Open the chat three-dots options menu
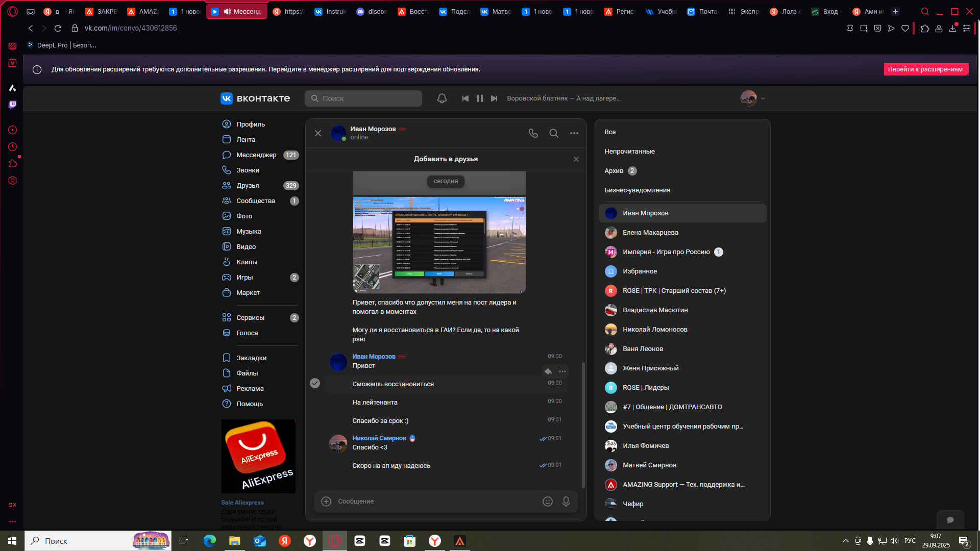Viewport: 980px width, 551px height. (x=574, y=133)
